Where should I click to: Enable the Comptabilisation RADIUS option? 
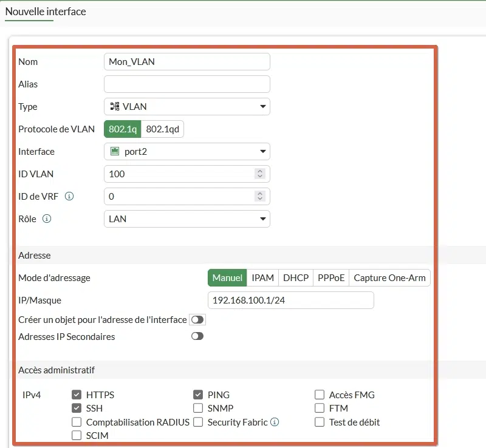(x=77, y=422)
